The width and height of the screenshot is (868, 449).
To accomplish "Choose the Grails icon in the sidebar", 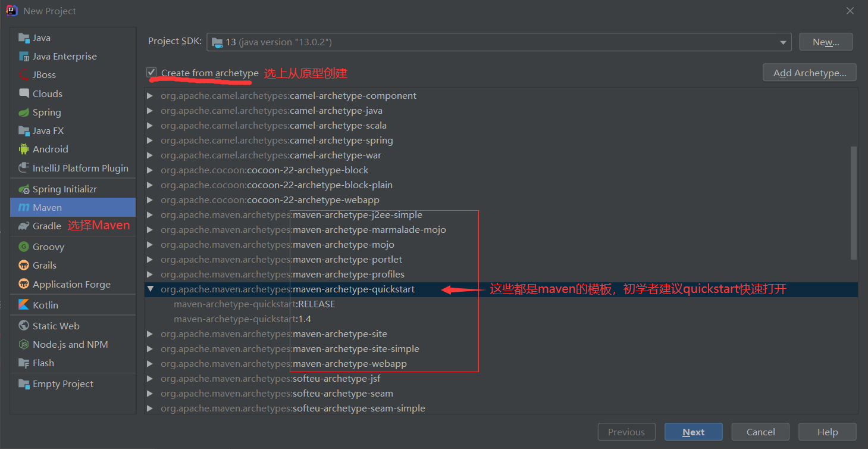I will (24, 266).
